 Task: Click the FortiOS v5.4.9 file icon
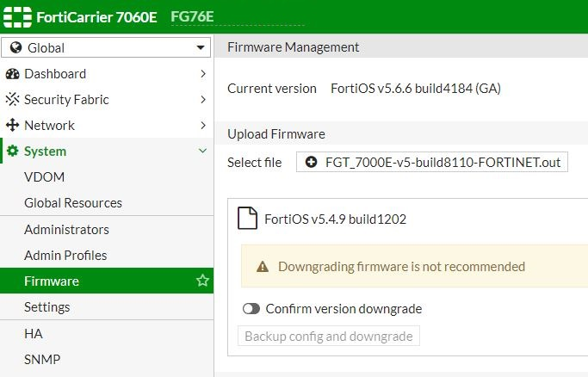pos(247,219)
